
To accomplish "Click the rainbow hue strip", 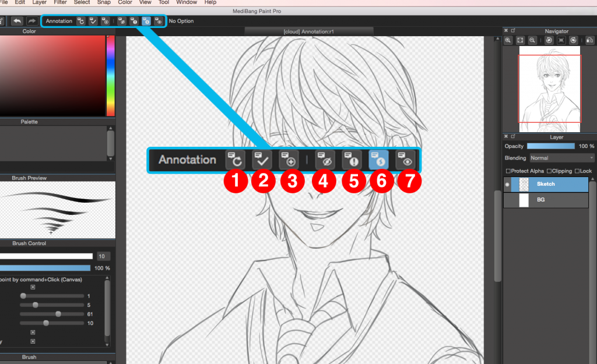I will click(x=110, y=76).
